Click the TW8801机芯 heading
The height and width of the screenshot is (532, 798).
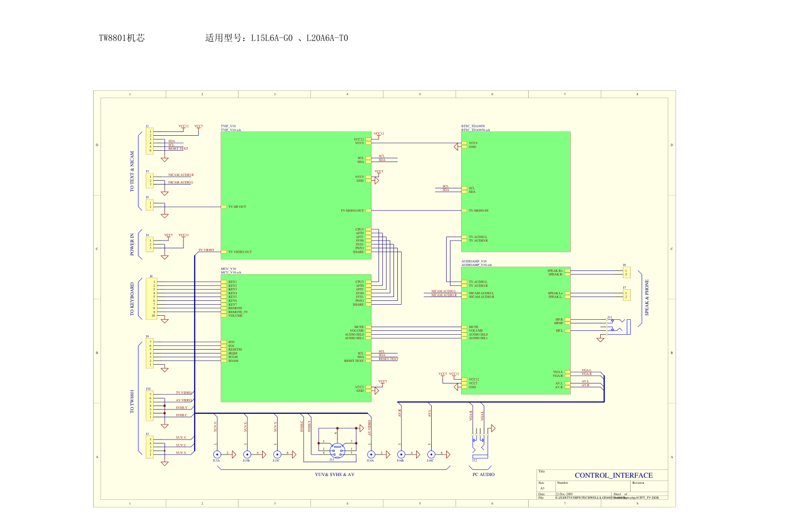click(x=122, y=38)
